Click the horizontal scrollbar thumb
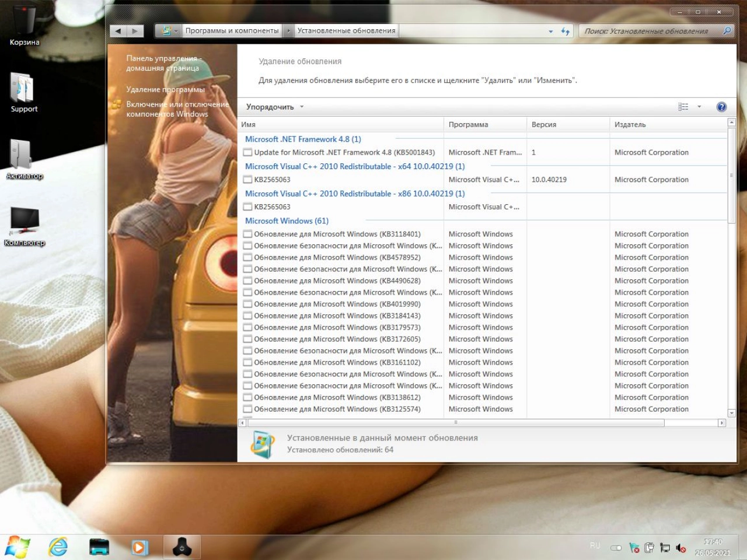The height and width of the screenshot is (560, 747). pos(455,423)
